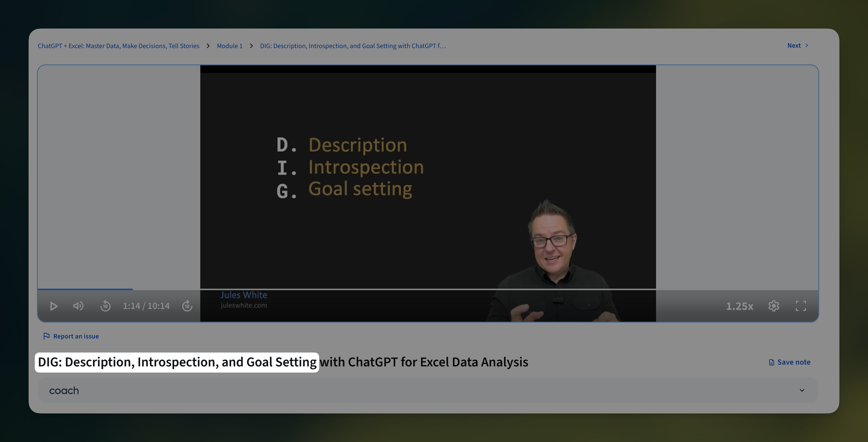Image resolution: width=868 pixels, height=442 pixels.
Task: Open Module 1 breadcrumb
Action: point(230,46)
